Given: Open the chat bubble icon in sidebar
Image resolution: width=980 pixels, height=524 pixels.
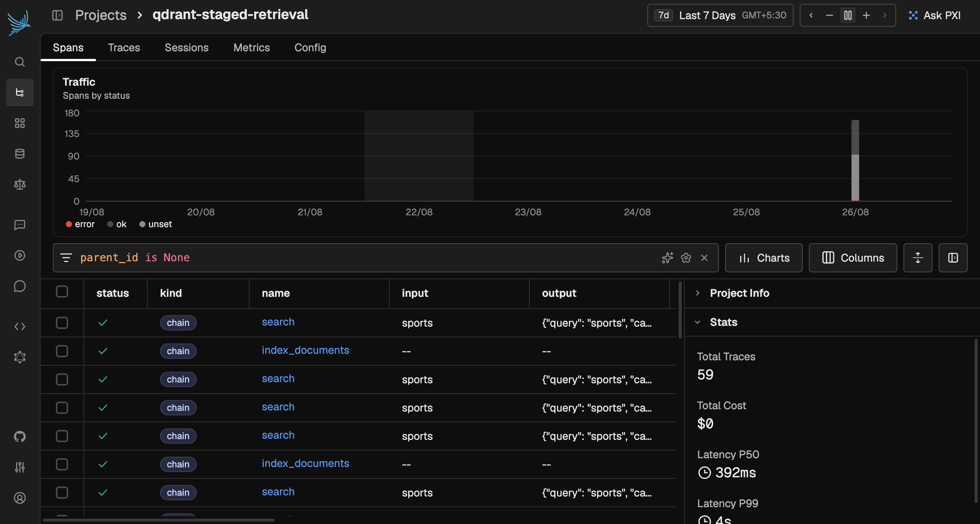Looking at the screenshot, I should point(20,286).
